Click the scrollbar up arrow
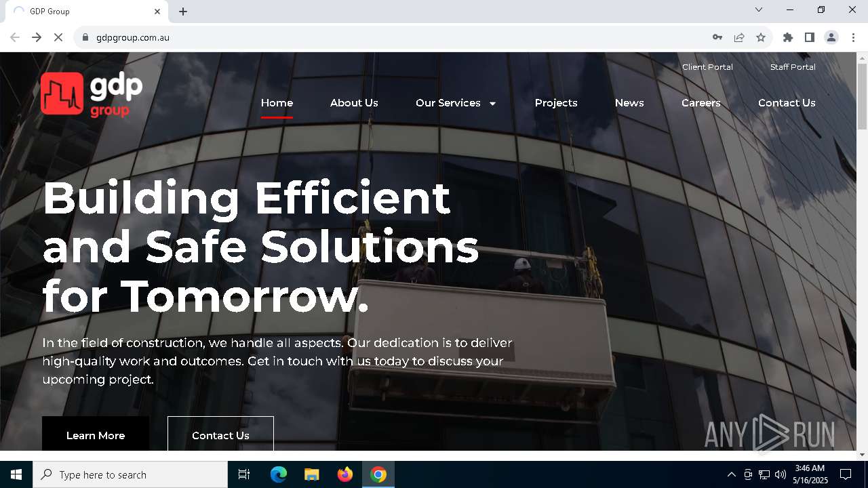The image size is (868, 488). pyautogui.click(x=862, y=58)
